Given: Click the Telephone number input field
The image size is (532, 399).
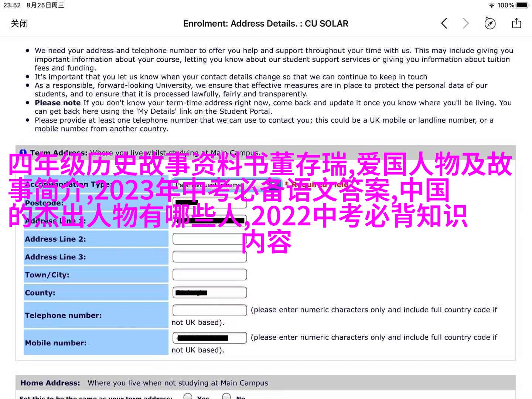Looking at the screenshot, I should click(209, 310).
